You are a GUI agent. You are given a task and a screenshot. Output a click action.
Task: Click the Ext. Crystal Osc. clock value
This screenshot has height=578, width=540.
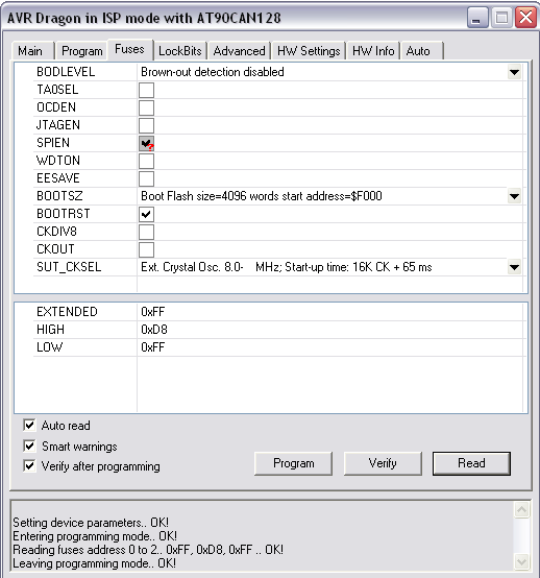click(286, 267)
